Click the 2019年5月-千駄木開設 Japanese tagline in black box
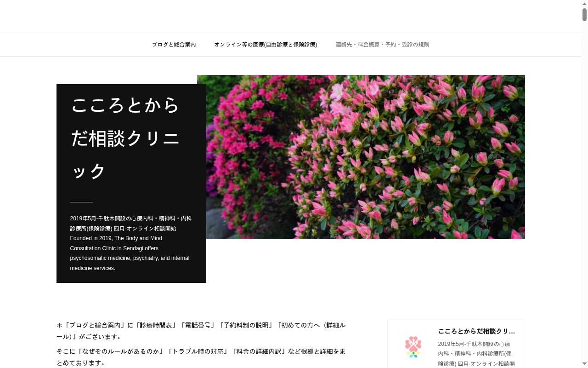The image size is (588, 368). 131,223
